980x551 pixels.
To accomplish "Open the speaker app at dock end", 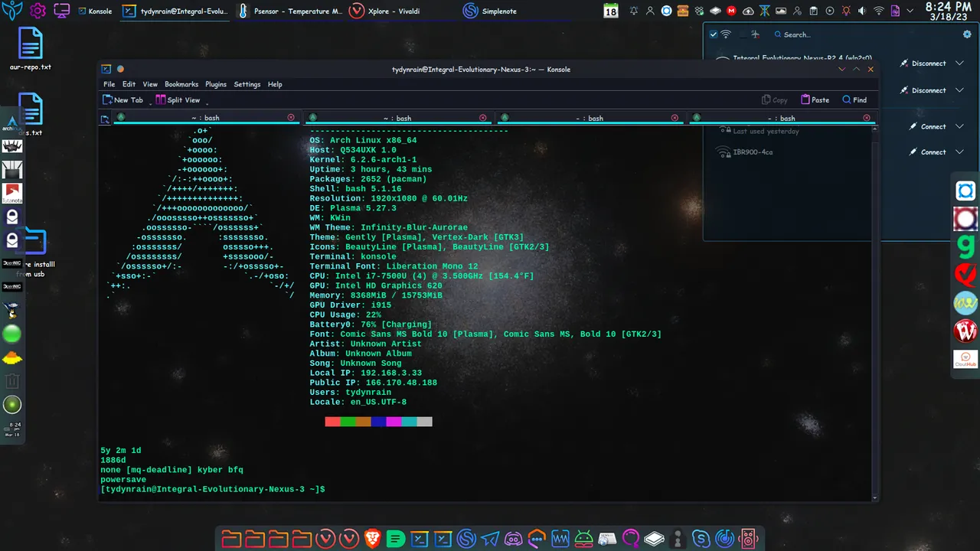I will [748, 539].
